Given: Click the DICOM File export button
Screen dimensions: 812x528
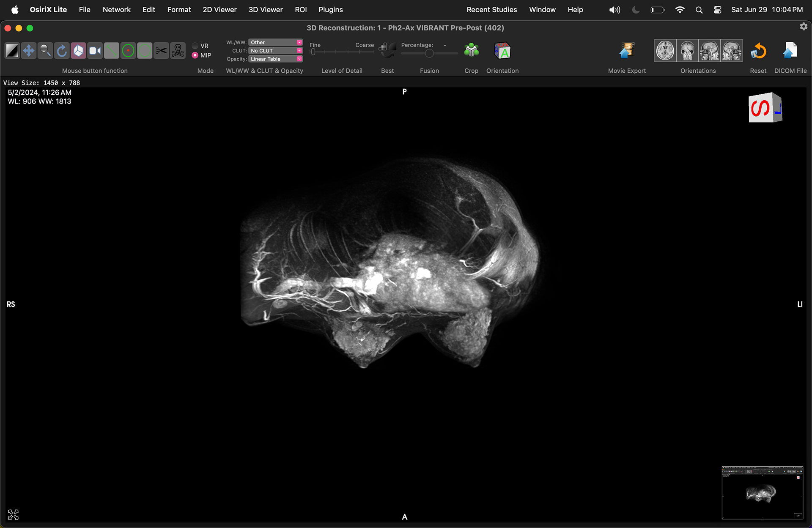Looking at the screenshot, I should pos(790,51).
